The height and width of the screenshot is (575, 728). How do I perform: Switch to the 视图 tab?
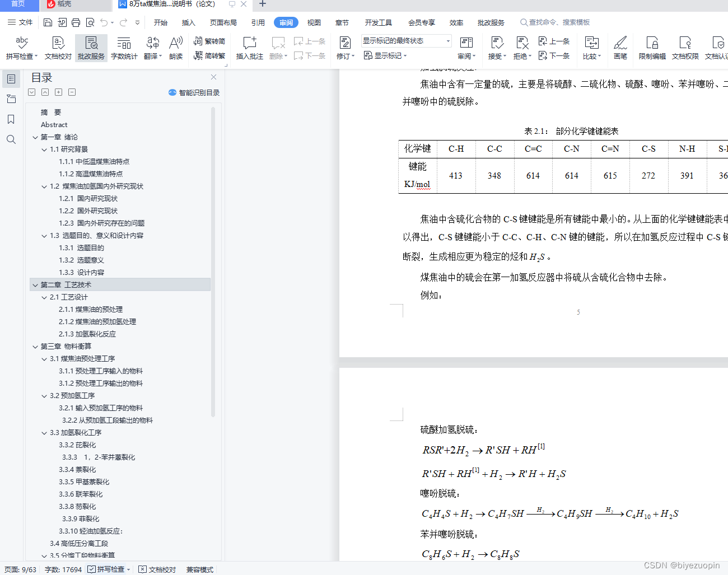314,22
